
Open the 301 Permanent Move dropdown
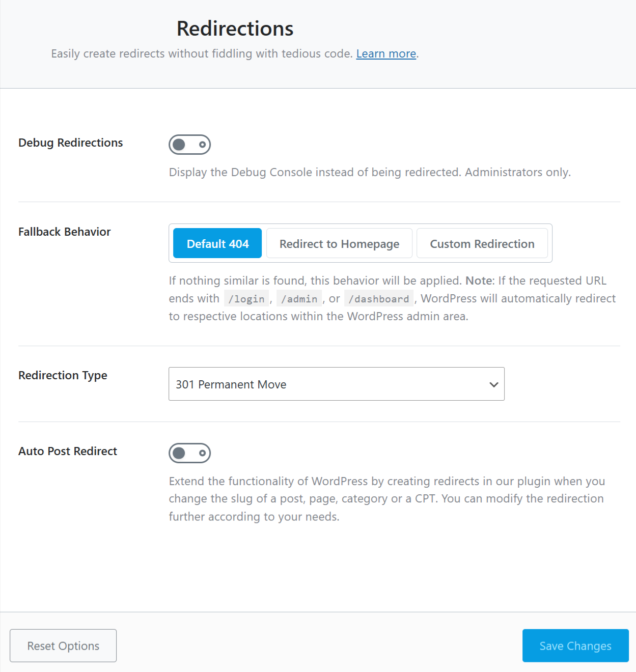(x=336, y=384)
